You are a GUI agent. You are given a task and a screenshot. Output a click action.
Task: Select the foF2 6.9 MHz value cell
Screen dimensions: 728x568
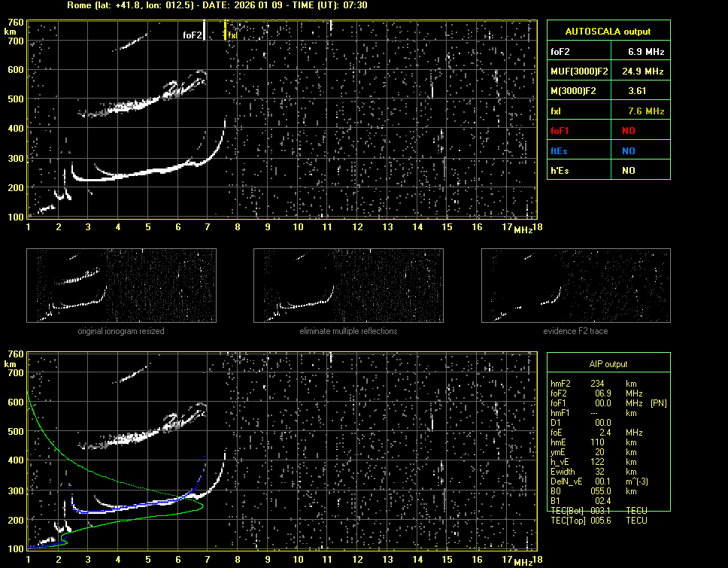646,52
